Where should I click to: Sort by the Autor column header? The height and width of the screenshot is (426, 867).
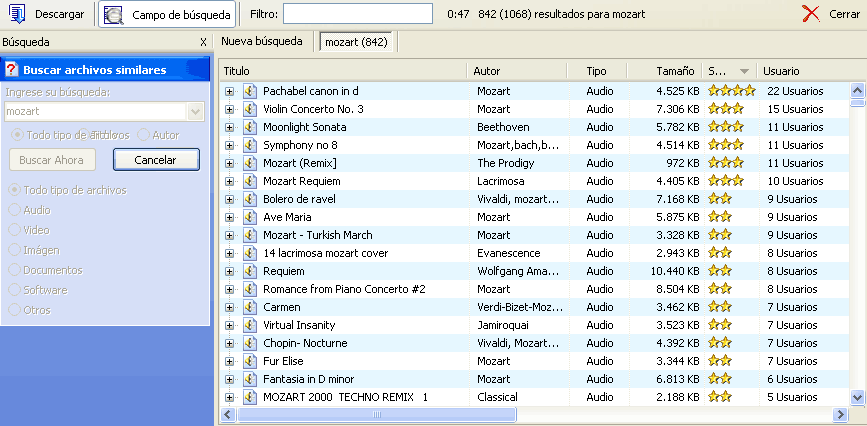[x=517, y=71]
